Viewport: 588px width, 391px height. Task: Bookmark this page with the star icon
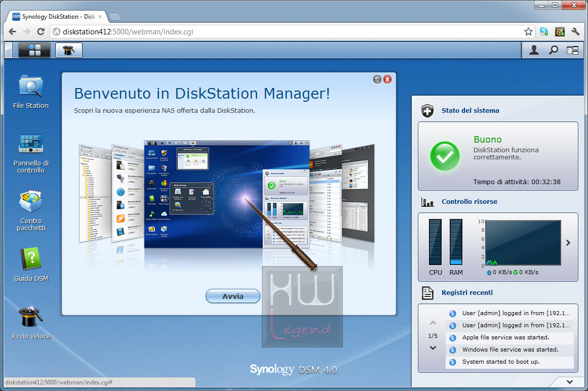coord(528,32)
